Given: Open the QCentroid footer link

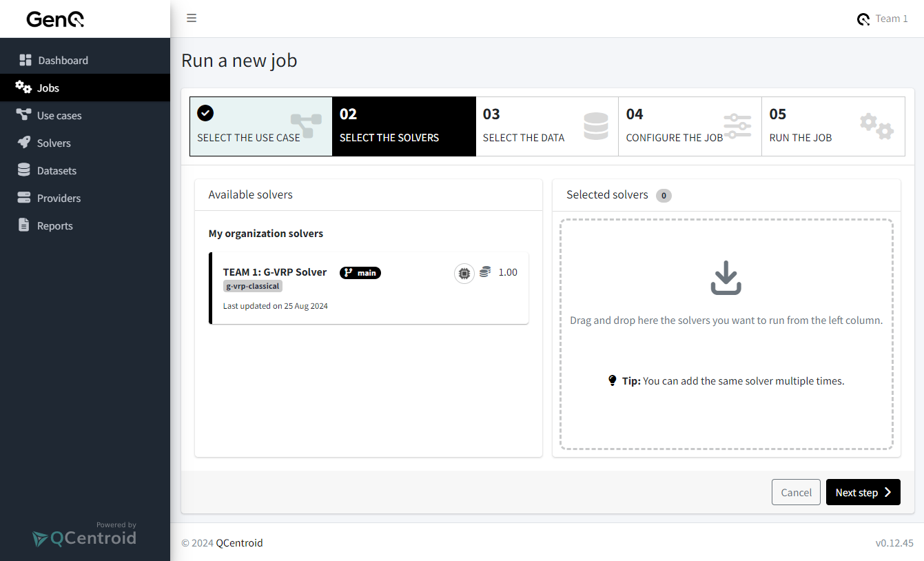Looking at the screenshot, I should 239,542.
